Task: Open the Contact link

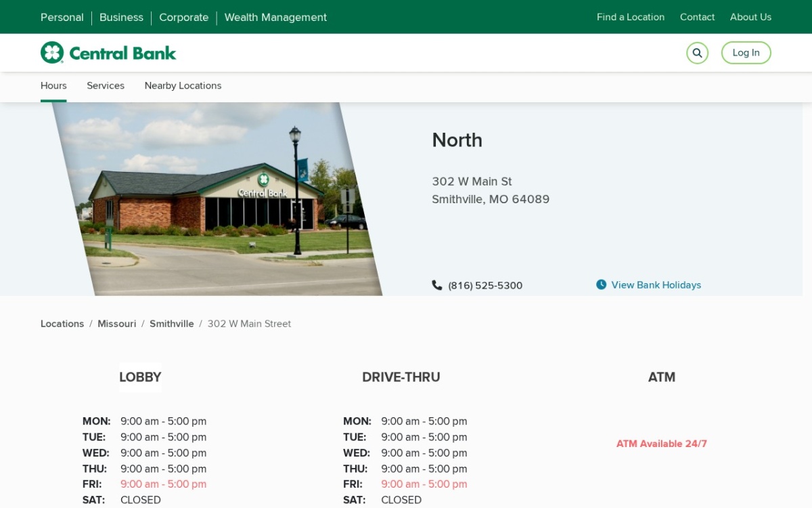Action: 697,17
